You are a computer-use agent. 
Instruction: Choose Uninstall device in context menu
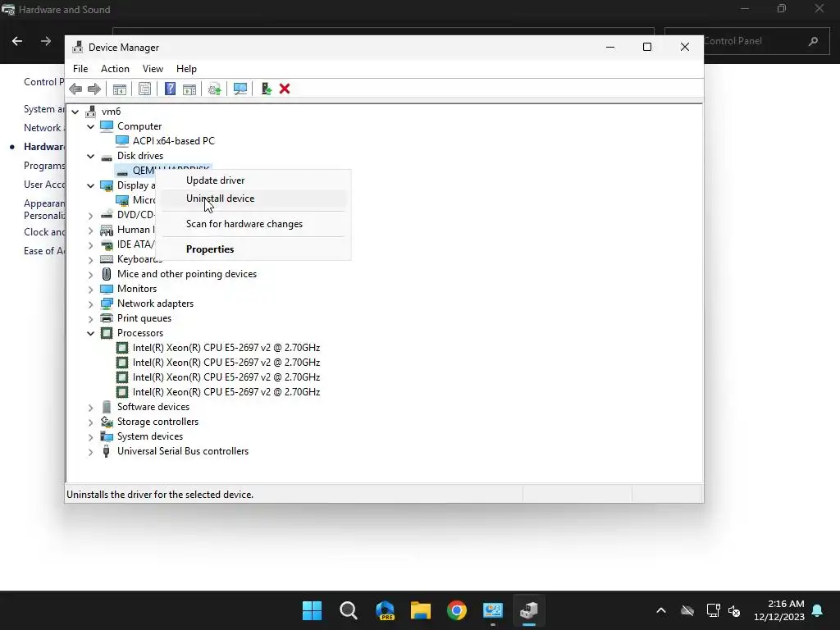(x=253, y=199)
